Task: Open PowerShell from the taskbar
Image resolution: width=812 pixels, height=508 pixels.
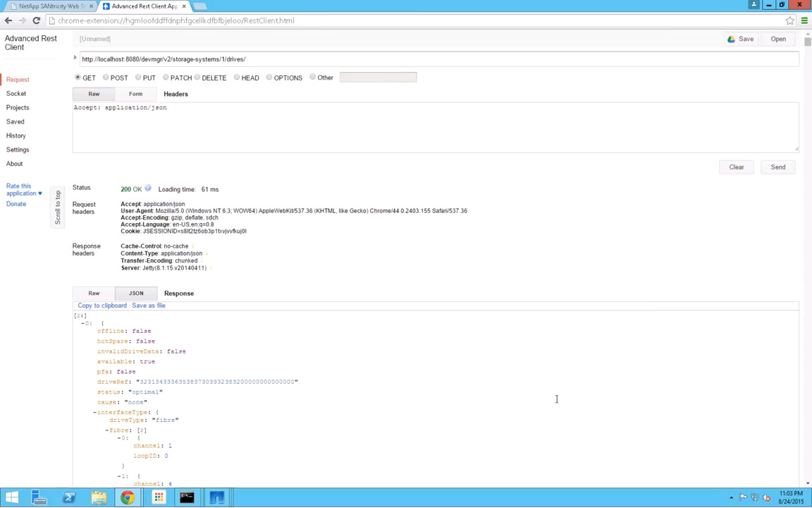Action: 69,498
